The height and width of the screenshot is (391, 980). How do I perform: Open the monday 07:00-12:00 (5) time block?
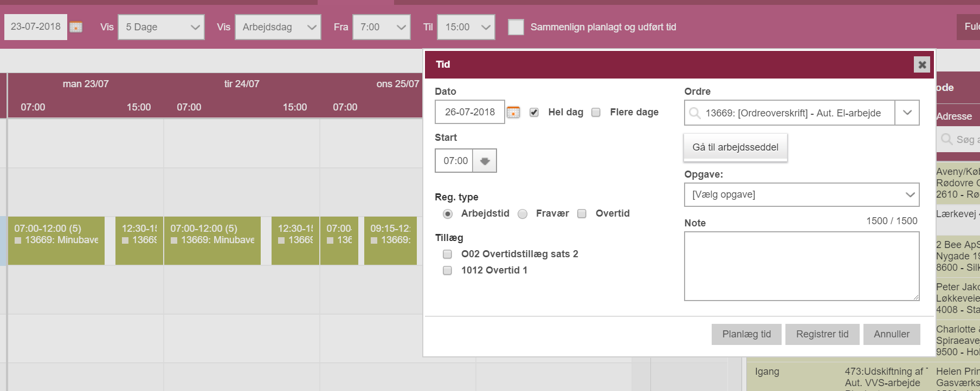tap(56, 240)
